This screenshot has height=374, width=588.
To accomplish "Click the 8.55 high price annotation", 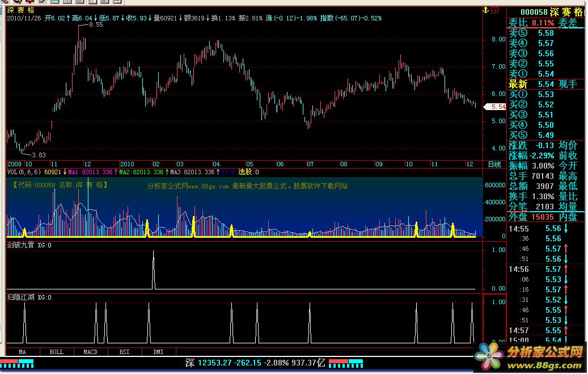I will tap(96, 25).
